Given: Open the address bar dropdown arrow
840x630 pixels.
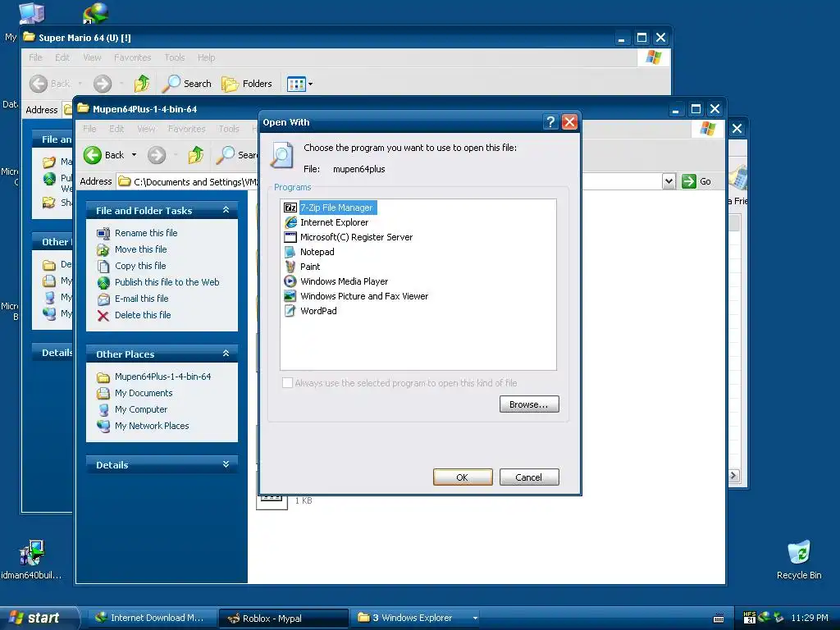Looking at the screenshot, I should [x=669, y=181].
